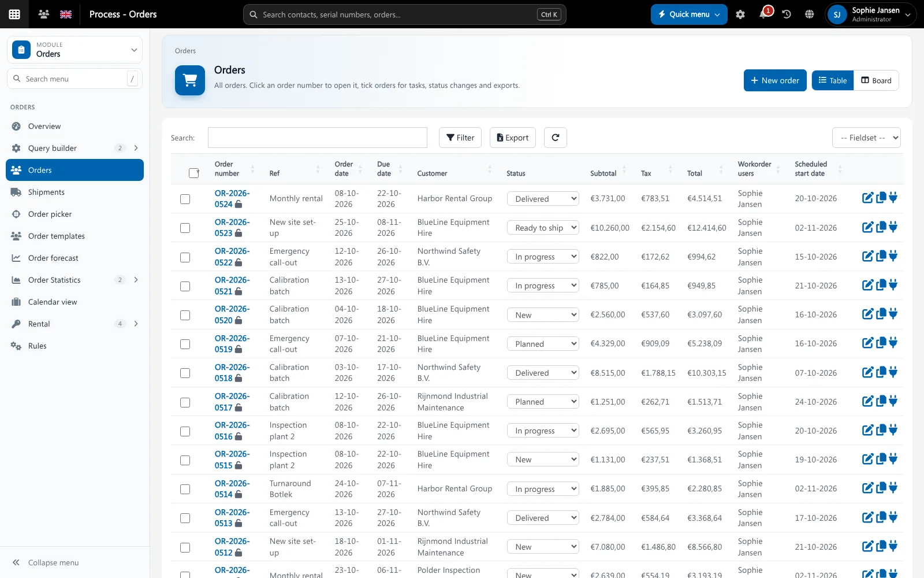924x578 pixels.
Task: Open the Filter button
Action: pos(460,138)
